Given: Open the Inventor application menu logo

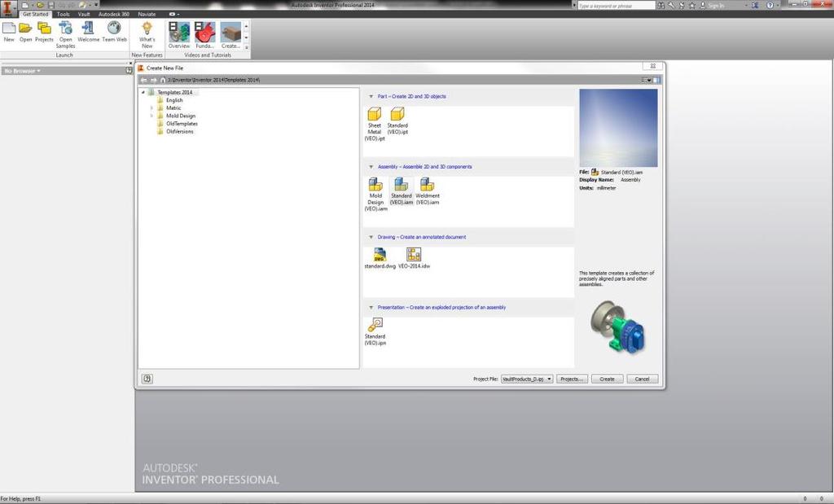Looking at the screenshot, I should [8, 8].
